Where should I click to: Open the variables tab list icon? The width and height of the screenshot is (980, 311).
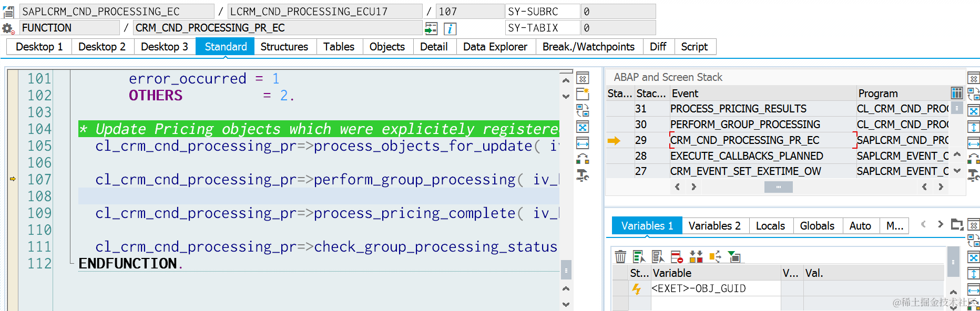[x=957, y=225]
